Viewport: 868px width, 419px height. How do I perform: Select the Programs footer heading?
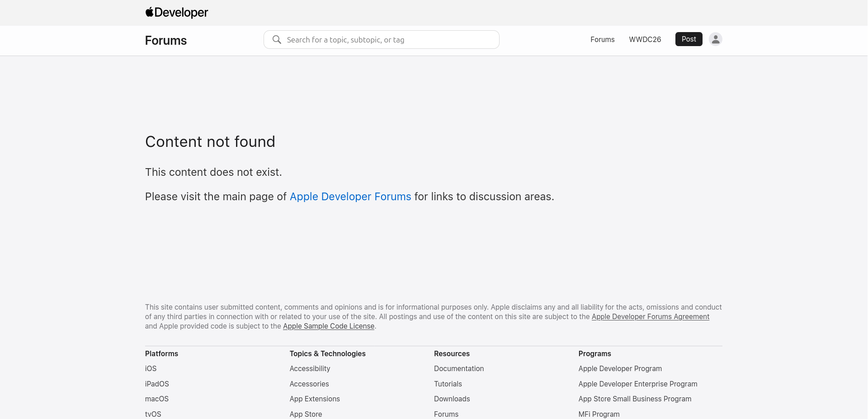pos(594,353)
